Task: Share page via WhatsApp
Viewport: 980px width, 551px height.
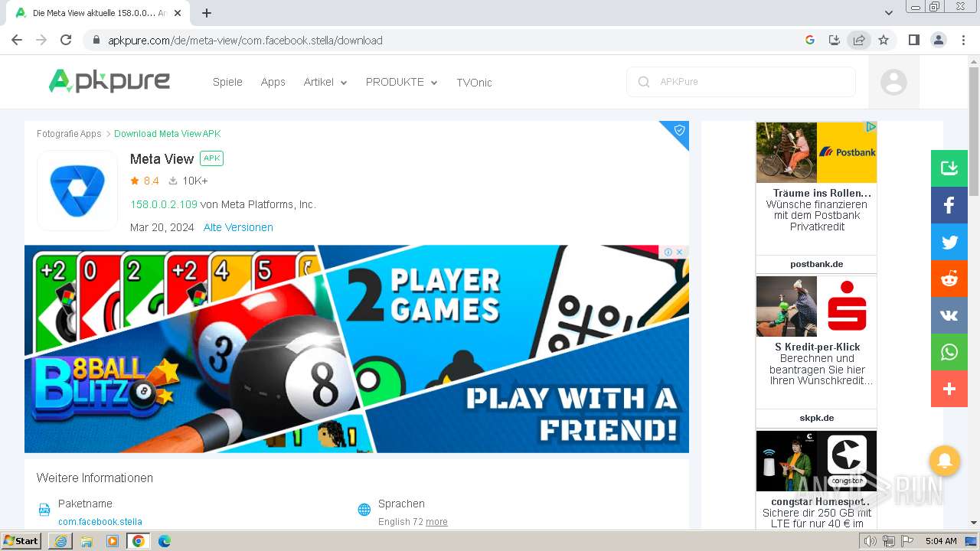Action: [x=949, y=352]
